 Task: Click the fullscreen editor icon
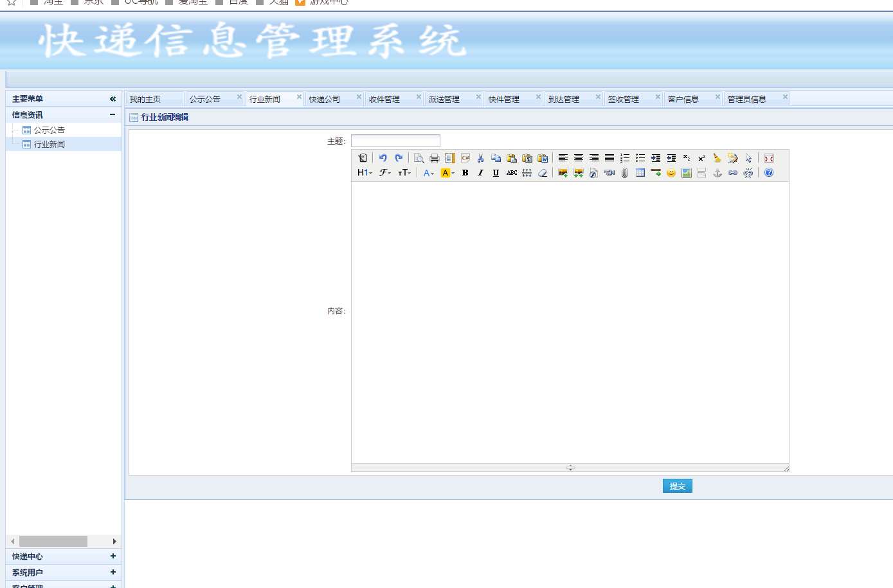tap(769, 158)
